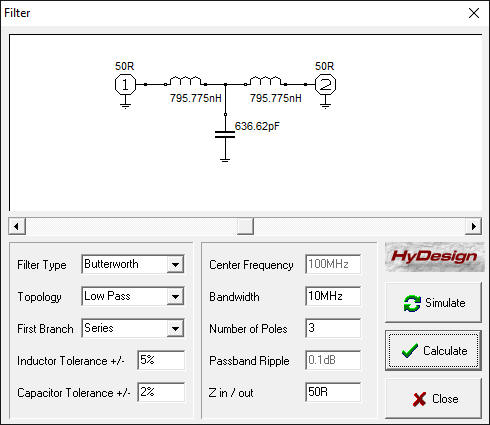Image resolution: width=490 pixels, height=425 pixels.
Task: Click the Z in / out field
Action: pyautogui.click(x=333, y=392)
